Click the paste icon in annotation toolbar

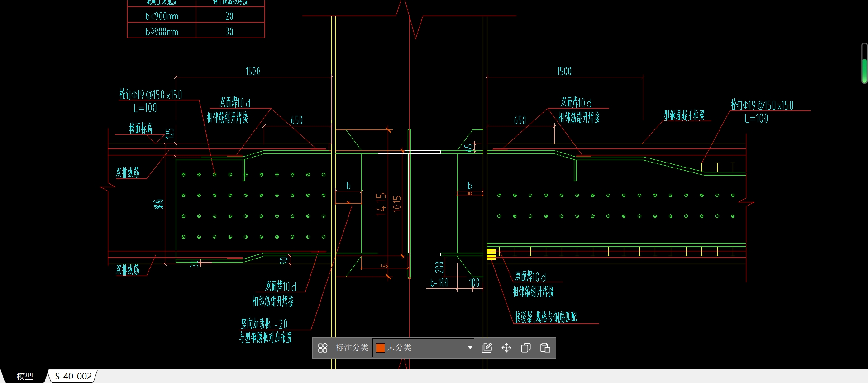[x=545, y=348]
